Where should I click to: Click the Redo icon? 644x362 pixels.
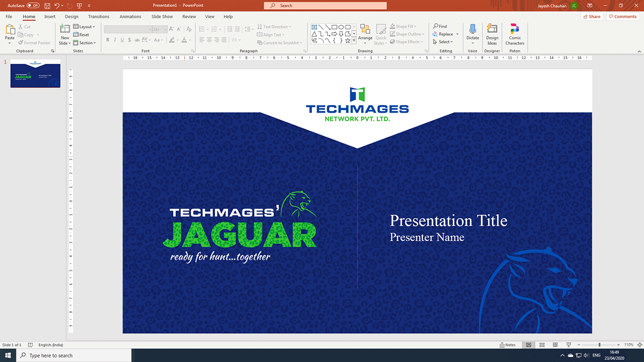pyautogui.click(x=70, y=5)
